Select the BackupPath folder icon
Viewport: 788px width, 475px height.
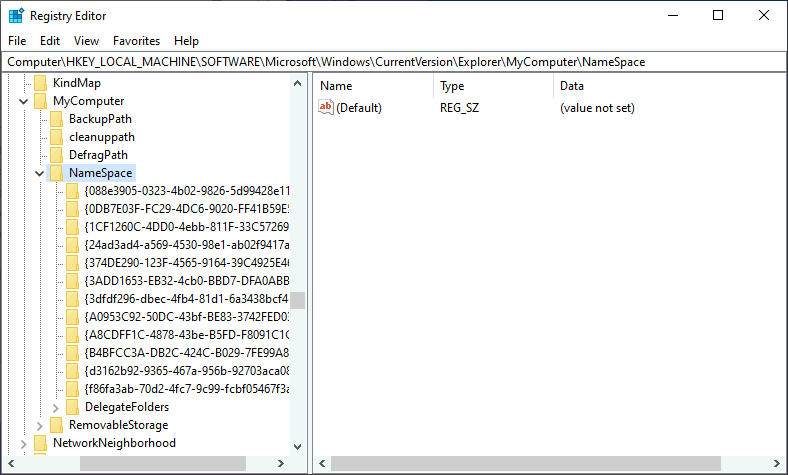tap(57, 119)
